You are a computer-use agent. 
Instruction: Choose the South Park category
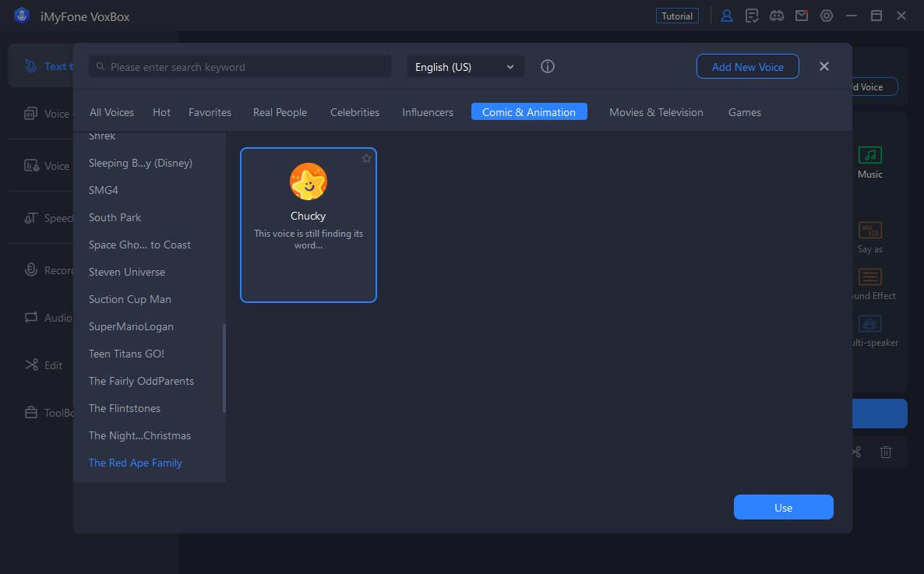(115, 217)
